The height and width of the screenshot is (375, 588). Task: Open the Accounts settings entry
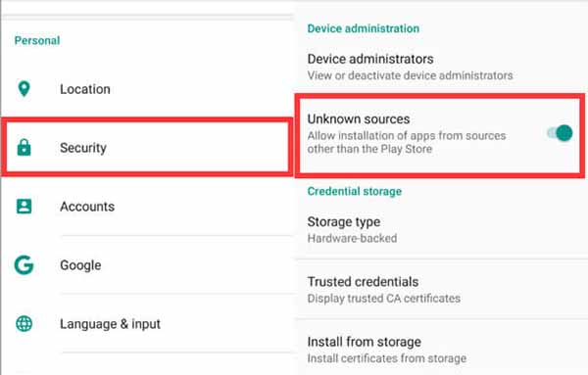147,206
